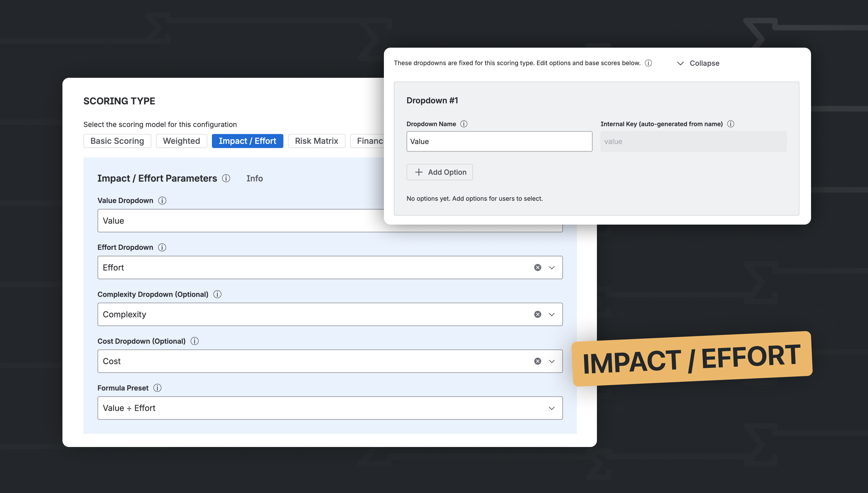The width and height of the screenshot is (868, 493).
Task: Open the Impact / Effort Parameters info tooltip
Action: tap(226, 179)
